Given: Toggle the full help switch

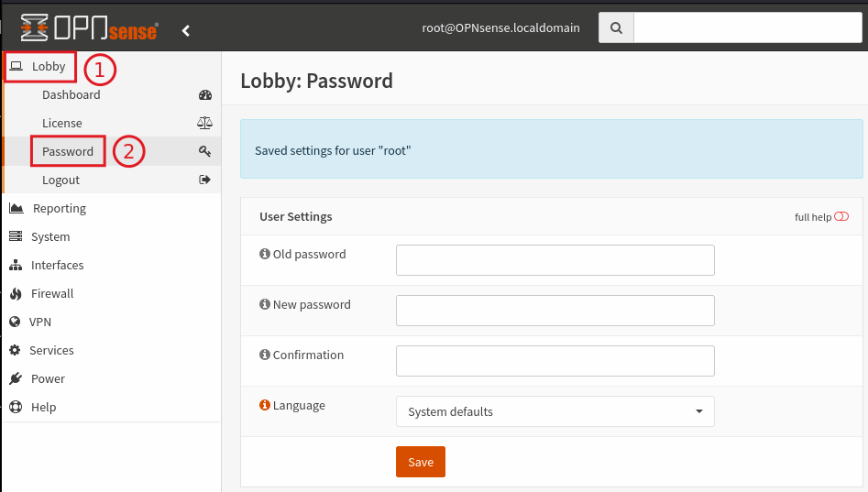Looking at the screenshot, I should point(841,216).
